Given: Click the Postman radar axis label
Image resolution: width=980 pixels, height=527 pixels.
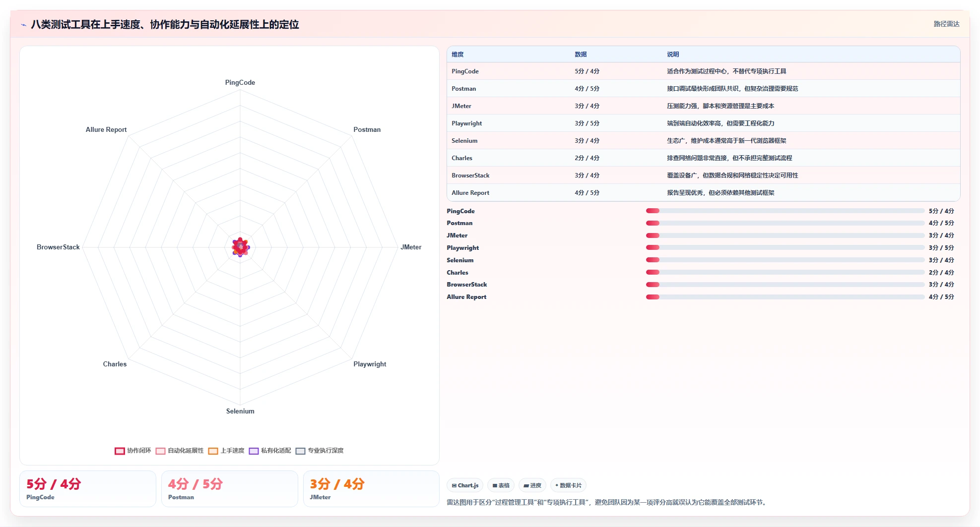Looking at the screenshot, I should tap(367, 129).
